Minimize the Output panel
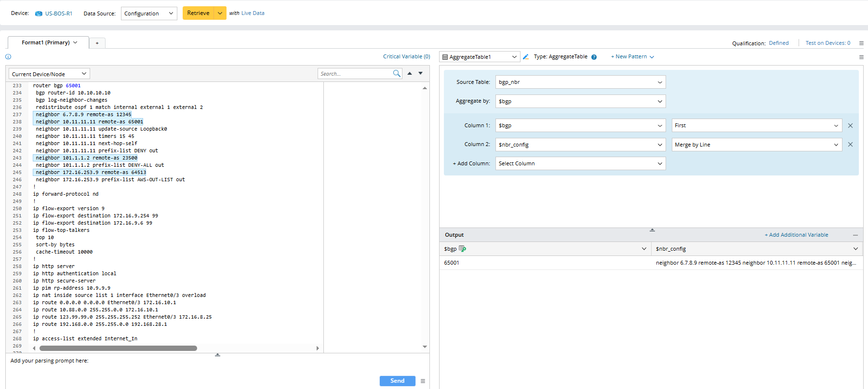868x389 pixels. [x=855, y=235]
